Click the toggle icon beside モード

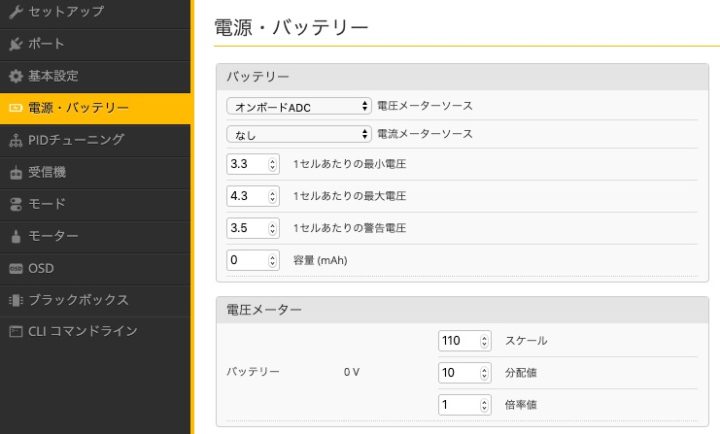pos(15,204)
